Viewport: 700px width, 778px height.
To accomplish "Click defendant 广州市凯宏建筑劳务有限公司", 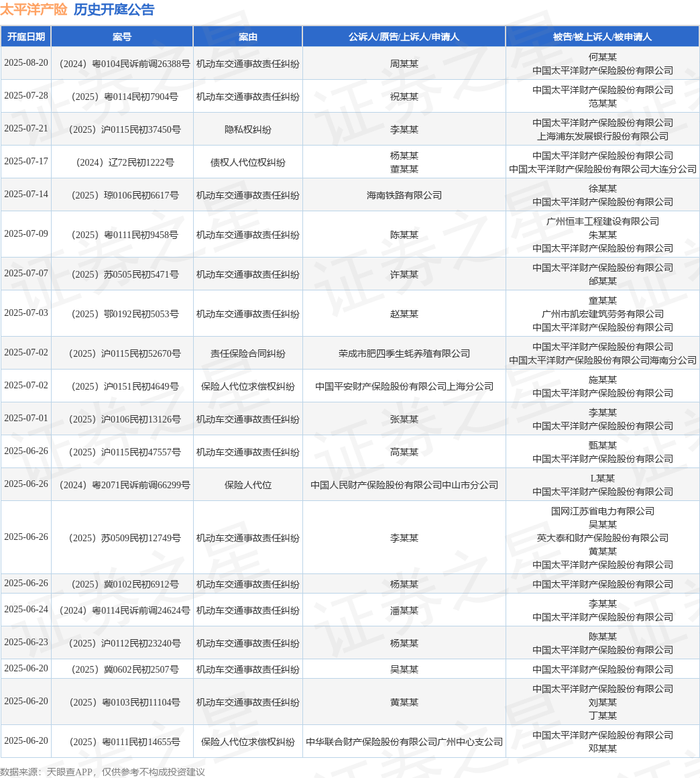I will click(602, 314).
